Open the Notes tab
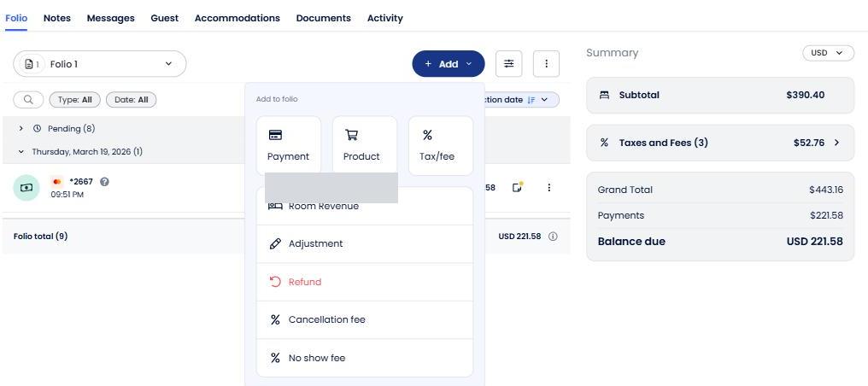 (57, 18)
